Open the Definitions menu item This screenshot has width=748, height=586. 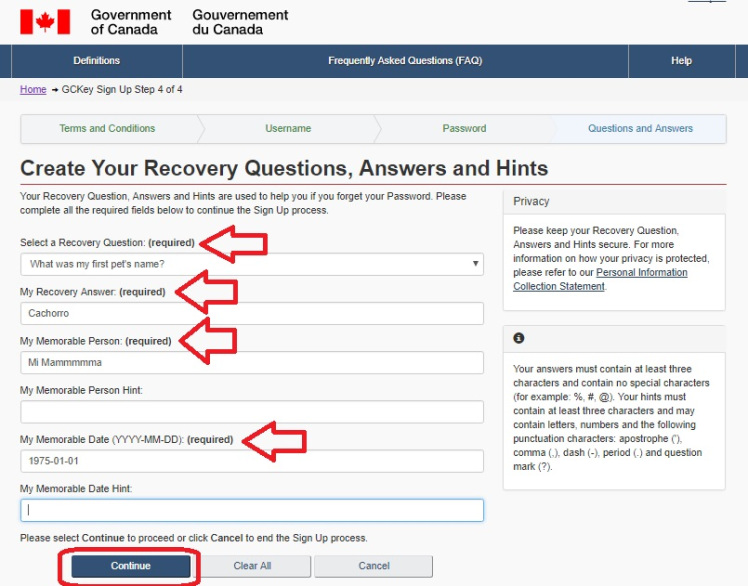97,61
